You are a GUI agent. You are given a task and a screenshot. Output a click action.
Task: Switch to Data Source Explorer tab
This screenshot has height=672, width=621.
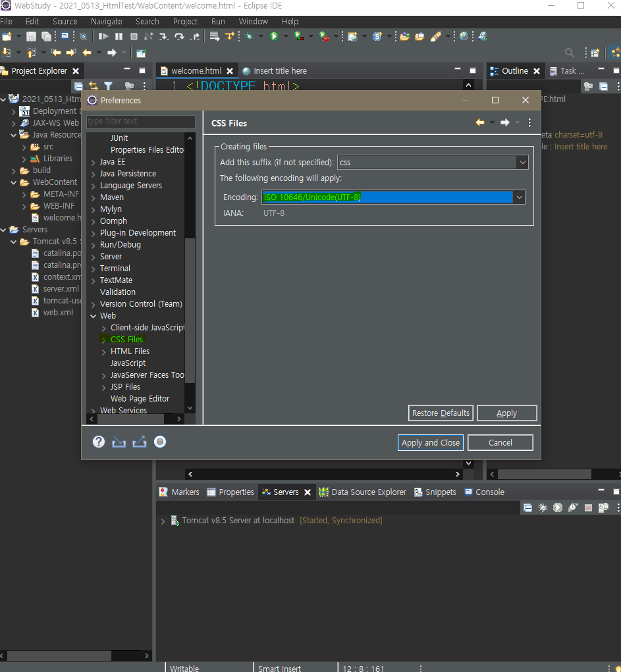(x=363, y=492)
